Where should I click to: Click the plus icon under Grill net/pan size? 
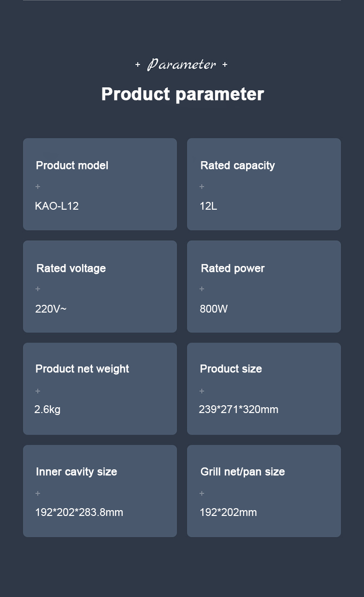tap(202, 494)
